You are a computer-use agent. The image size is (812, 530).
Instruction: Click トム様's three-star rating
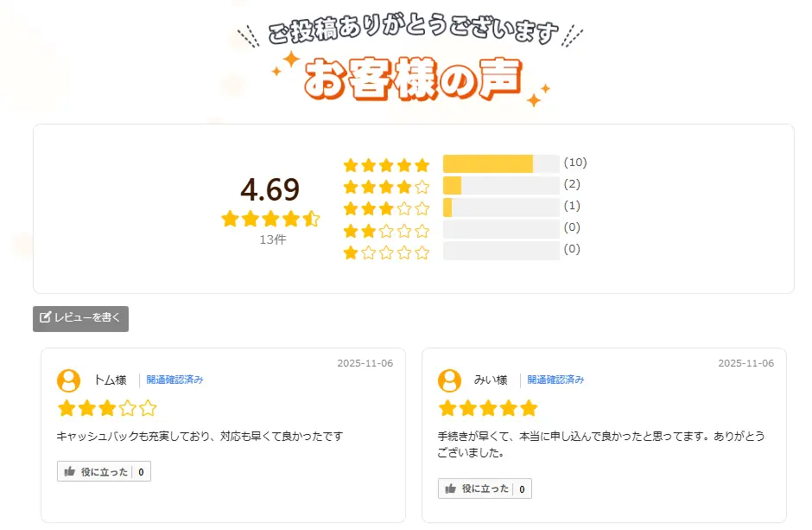coord(107,408)
